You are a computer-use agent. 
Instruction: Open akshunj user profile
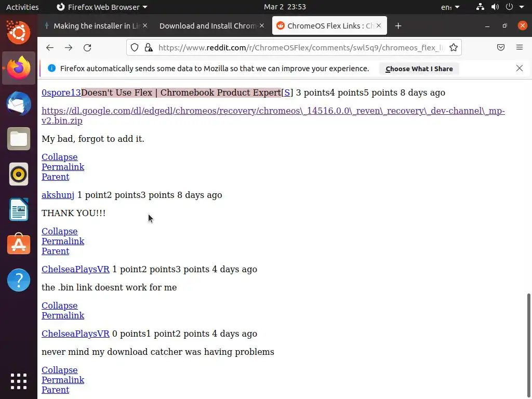[58, 195]
